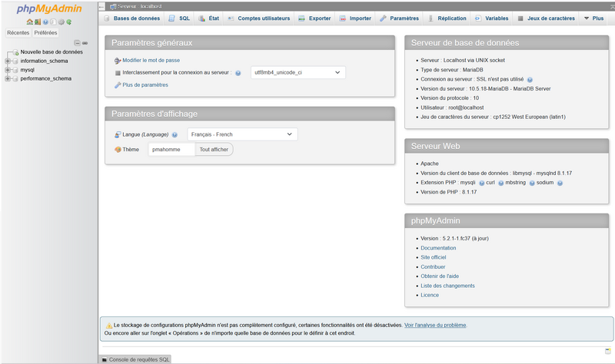Open the Exporter tab
615x364 pixels.
tap(315, 18)
